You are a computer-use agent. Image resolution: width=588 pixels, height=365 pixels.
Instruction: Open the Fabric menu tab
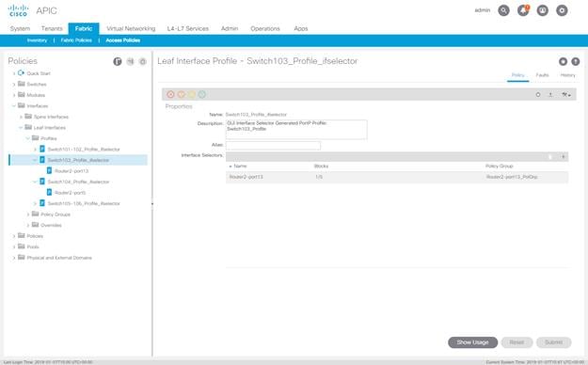(x=84, y=28)
